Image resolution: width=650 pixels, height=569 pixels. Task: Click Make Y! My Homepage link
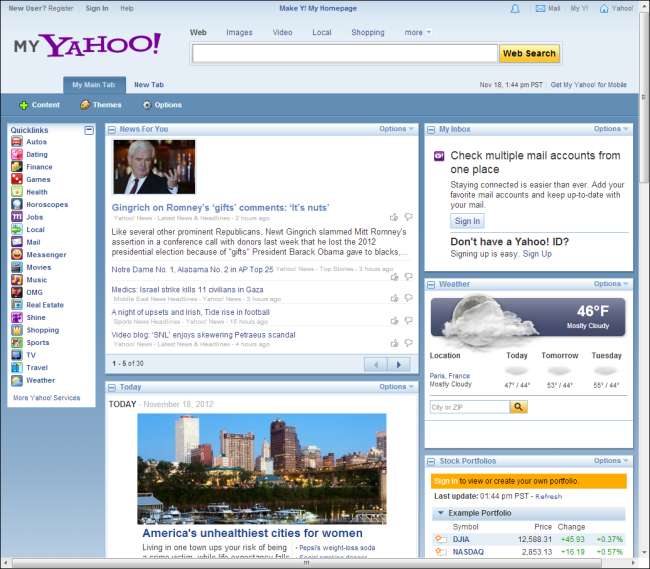[x=318, y=8]
